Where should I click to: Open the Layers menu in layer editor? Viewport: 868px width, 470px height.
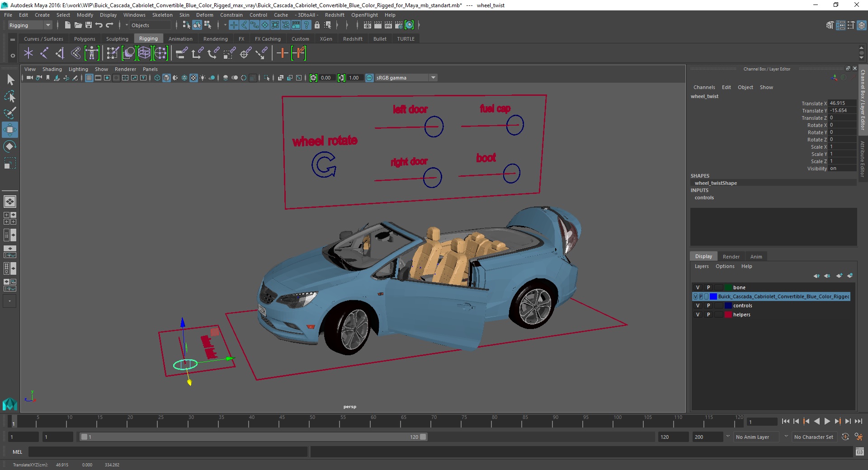click(702, 266)
